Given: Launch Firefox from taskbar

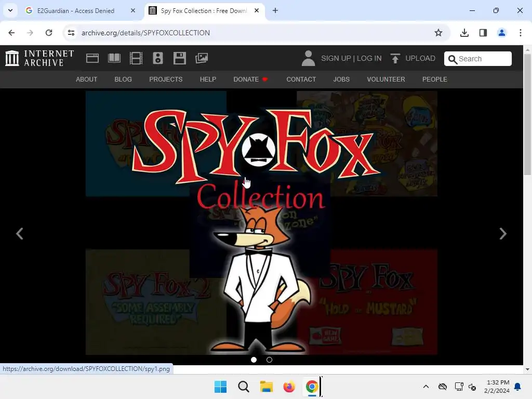Looking at the screenshot, I should (x=289, y=387).
